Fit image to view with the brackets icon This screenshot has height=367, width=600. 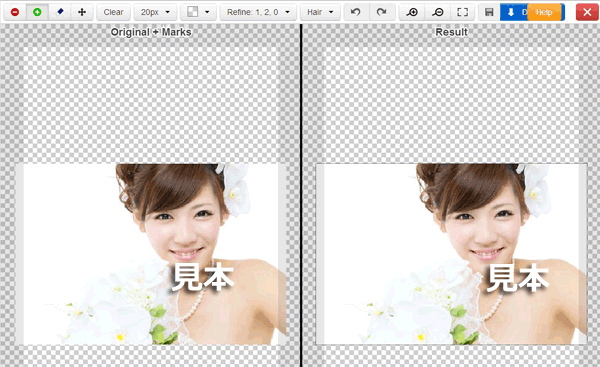[463, 12]
